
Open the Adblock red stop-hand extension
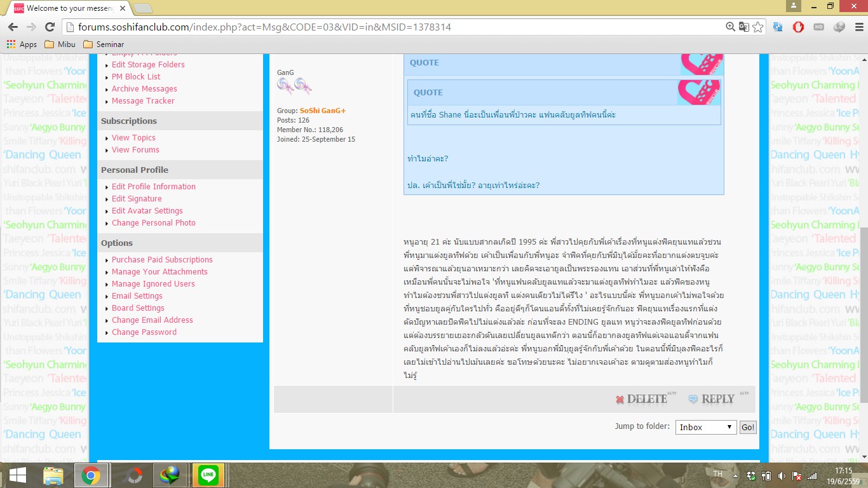[x=799, y=27]
